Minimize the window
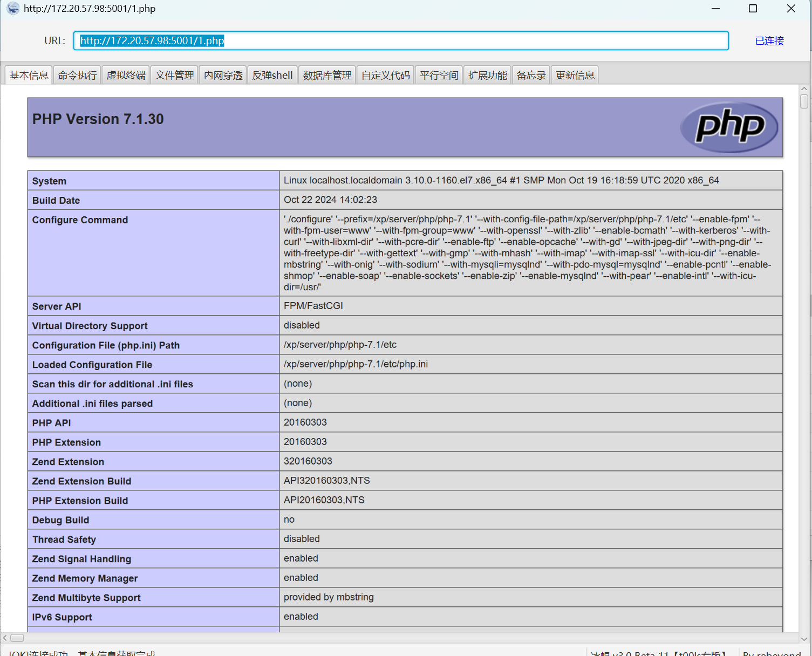Screen dimensions: 812x656 tap(716, 9)
